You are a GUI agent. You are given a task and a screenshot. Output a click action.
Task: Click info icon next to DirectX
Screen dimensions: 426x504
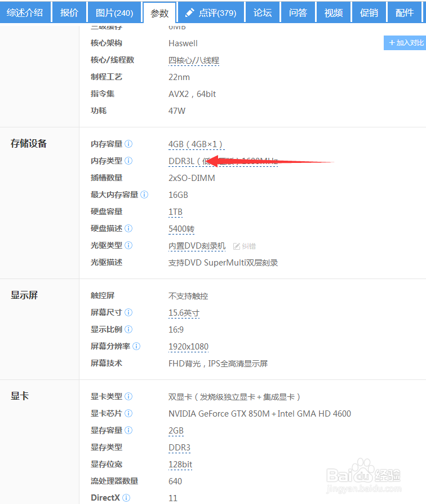click(x=126, y=498)
